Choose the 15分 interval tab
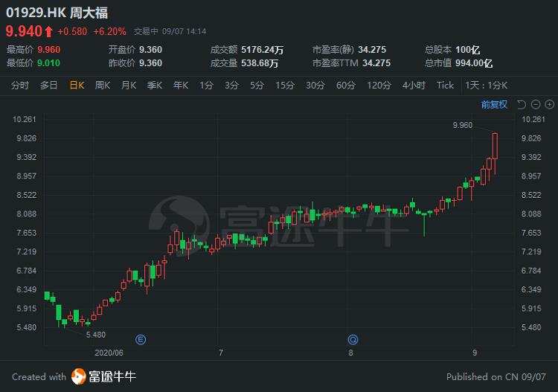Viewport: 558px width, 392px height. point(285,86)
